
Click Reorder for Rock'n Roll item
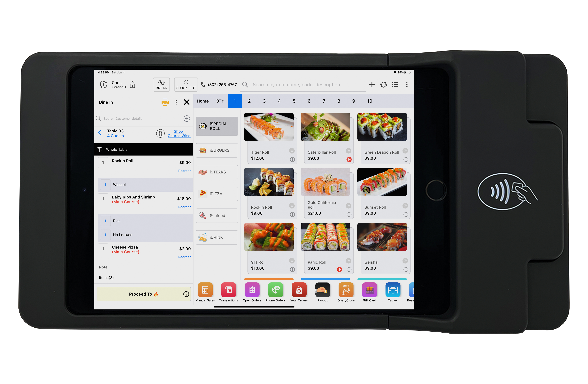184,171
